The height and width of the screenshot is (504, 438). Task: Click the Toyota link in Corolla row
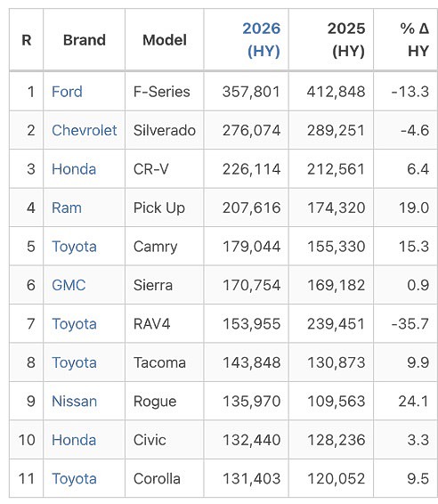click(74, 478)
